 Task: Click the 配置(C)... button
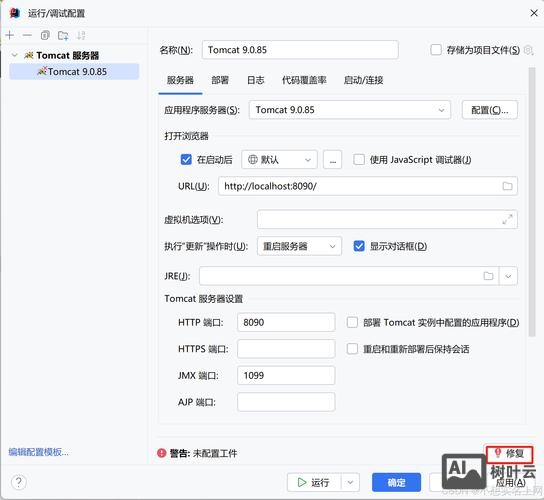[490, 110]
